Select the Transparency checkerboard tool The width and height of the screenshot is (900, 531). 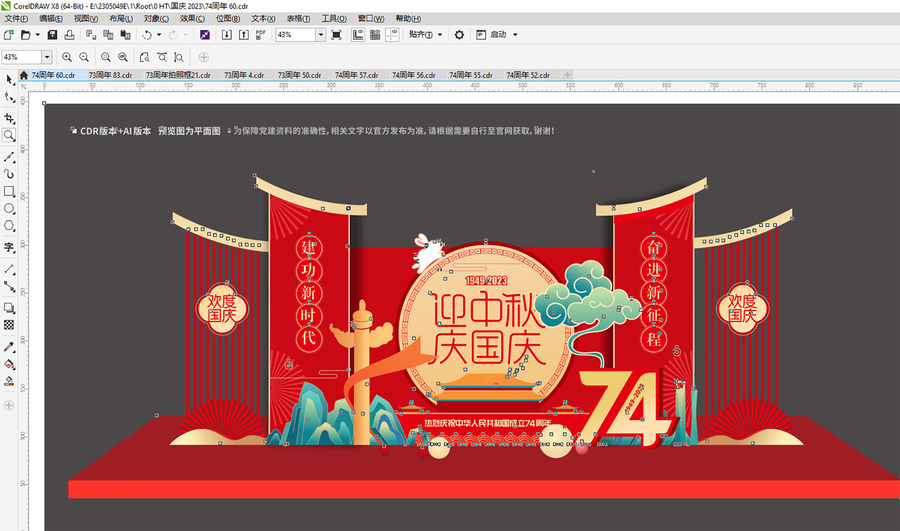(9, 325)
